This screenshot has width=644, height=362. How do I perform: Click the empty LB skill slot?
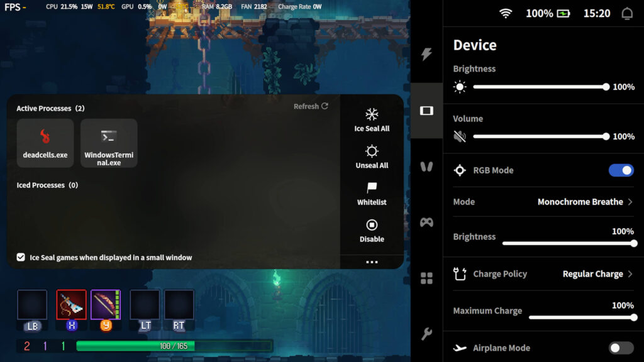point(32,305)
